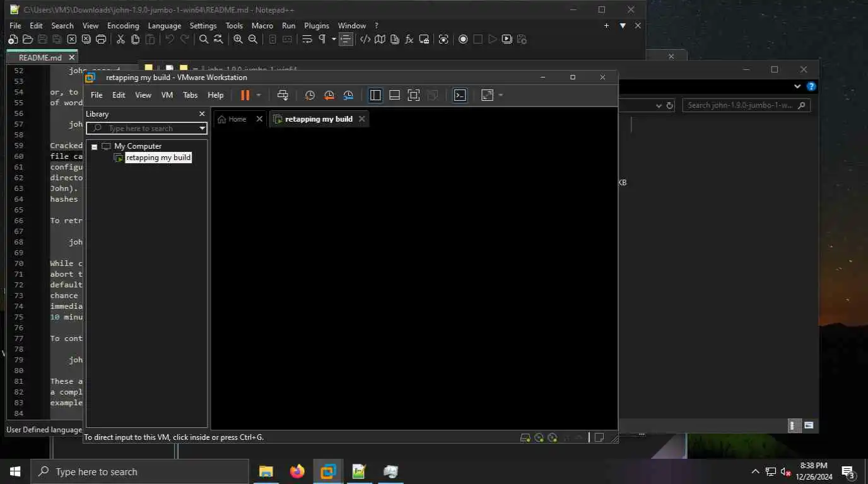
Task: Switch Explorer to large icons view
Action: coord(809,425)
